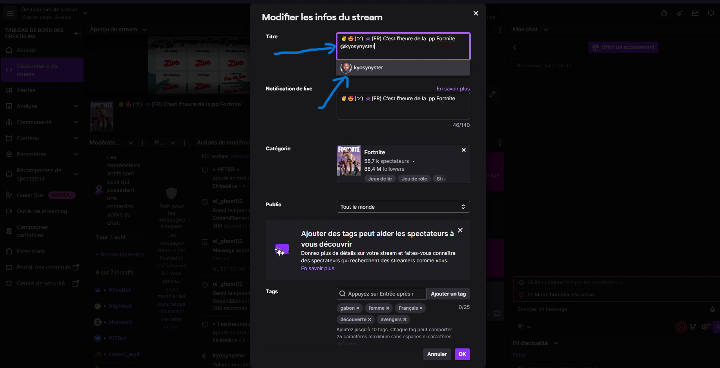Close the Modifier les infos du stream dialog
720x368 pixels.
[476, 13]
